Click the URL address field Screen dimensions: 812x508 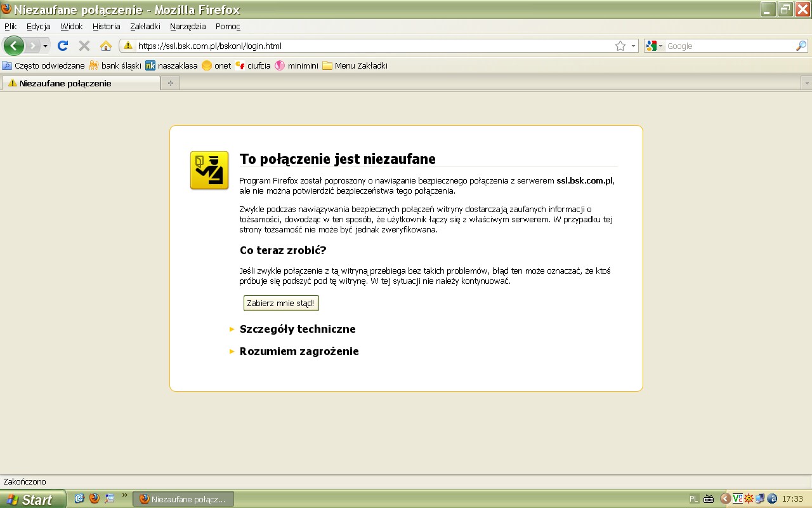(368, 46)
